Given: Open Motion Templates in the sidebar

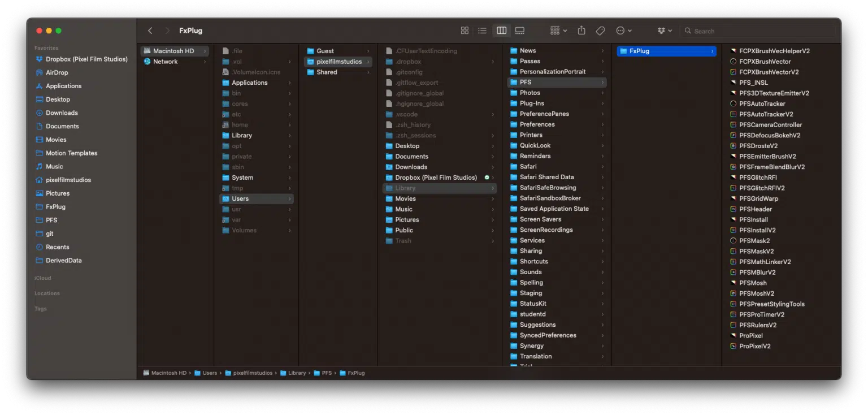Looking at the screenshot, I should pyautogui.click(x=66, y=153).
